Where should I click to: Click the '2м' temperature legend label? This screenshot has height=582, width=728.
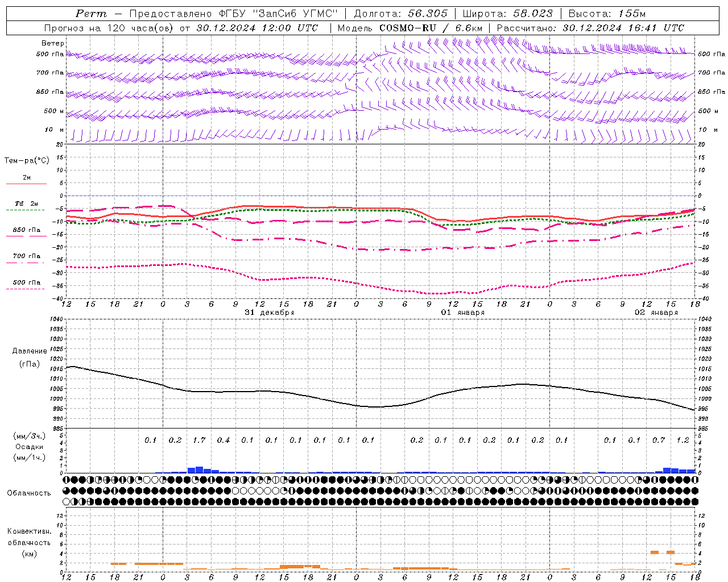pyautogui.click(x=27, y=178)
